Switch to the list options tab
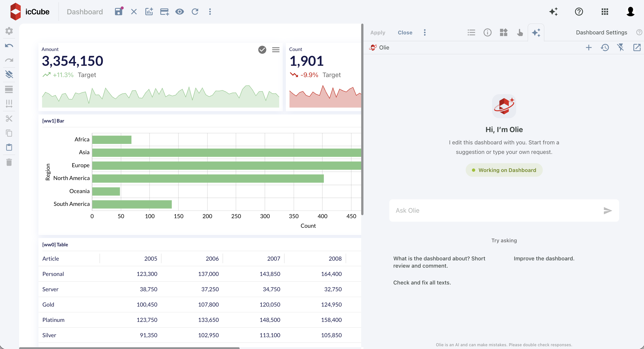 click(x=471, y=32)
